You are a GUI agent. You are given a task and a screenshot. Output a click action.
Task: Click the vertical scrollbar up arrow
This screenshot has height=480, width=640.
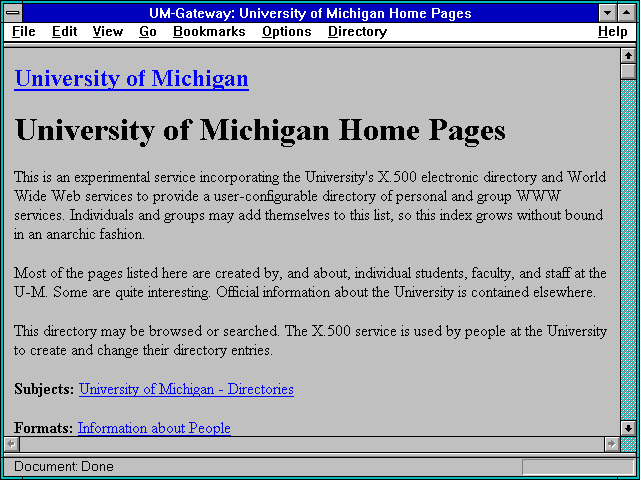[x=628, y=56]
